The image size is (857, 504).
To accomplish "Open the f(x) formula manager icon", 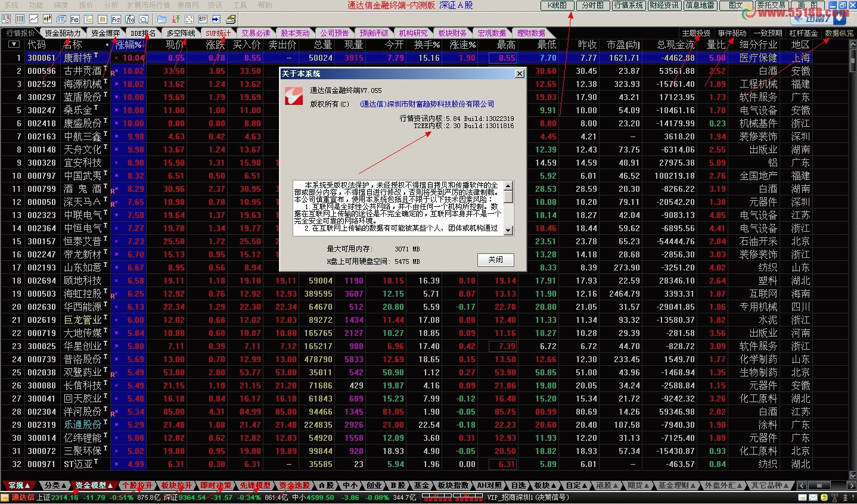I will [129, 19].
